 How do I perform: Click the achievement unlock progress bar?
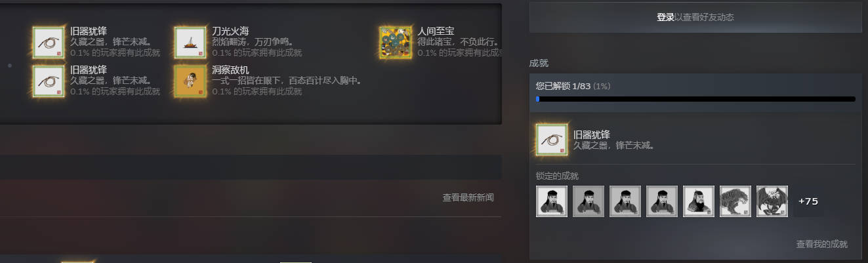[x=695, y=99]
